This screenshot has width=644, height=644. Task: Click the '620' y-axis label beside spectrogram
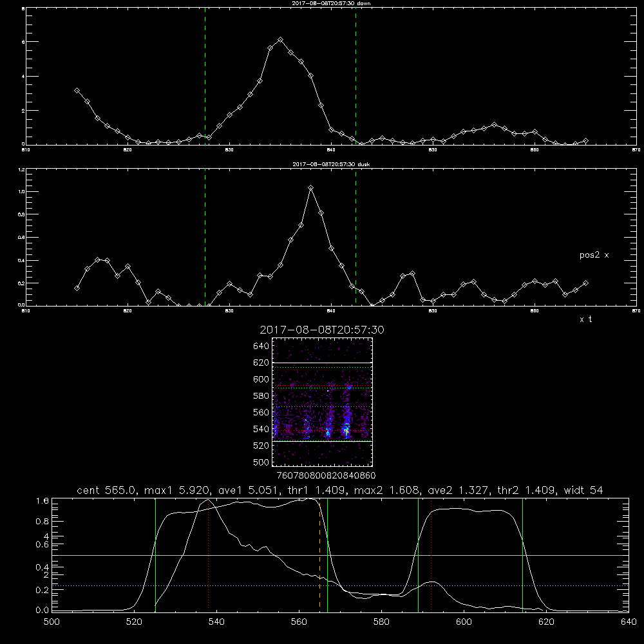pyautogui.click(x=261, y=363)
